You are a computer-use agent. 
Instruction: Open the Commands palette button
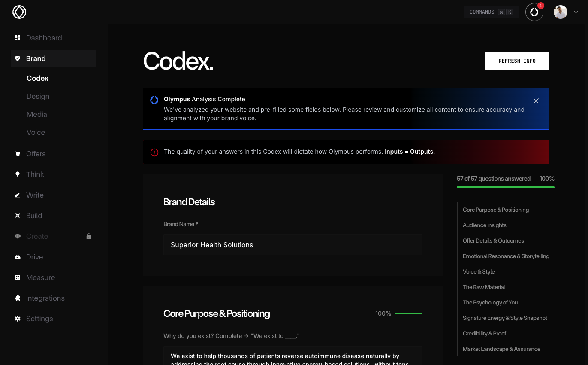(491, 12)
